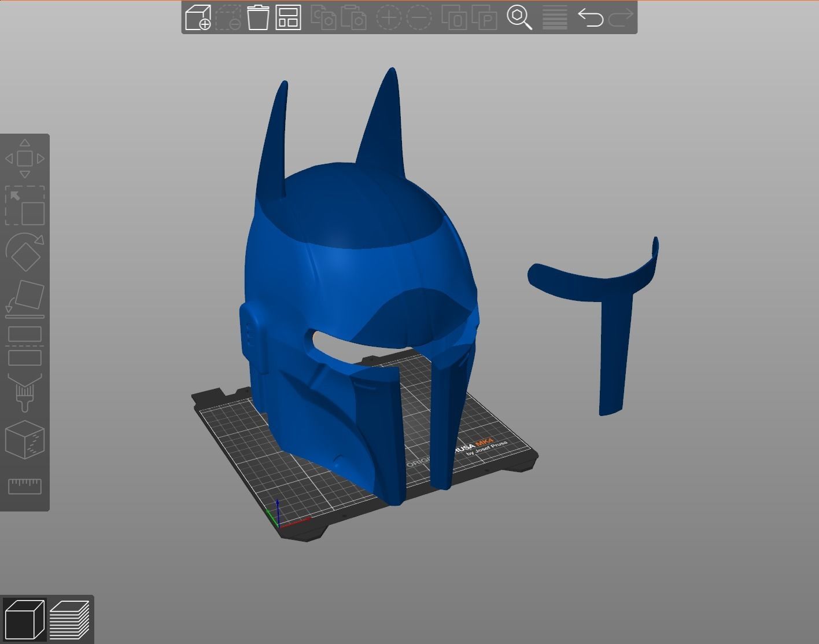Select the Measure ruler tool
The height and width of the screenshot is (644, 819).
25,486
